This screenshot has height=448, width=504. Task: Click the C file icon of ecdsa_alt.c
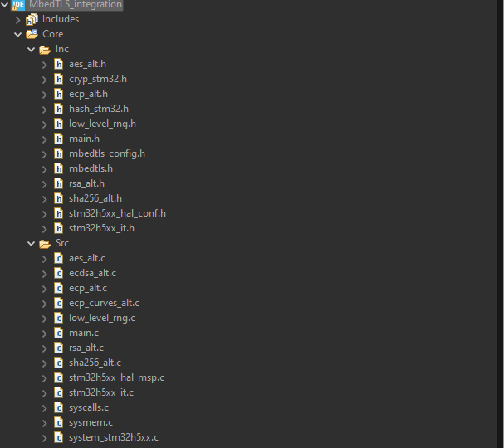pos(58,273)
